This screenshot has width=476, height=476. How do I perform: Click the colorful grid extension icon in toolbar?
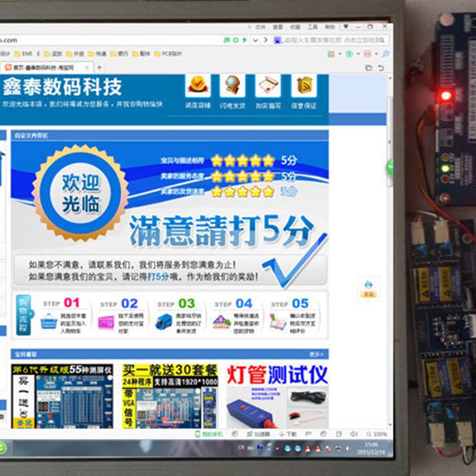click(331, 54)
